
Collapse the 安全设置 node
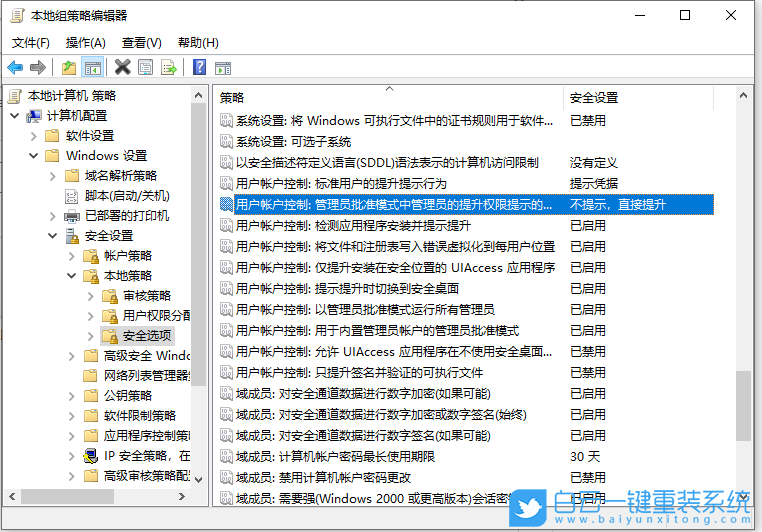click(52, 236)
